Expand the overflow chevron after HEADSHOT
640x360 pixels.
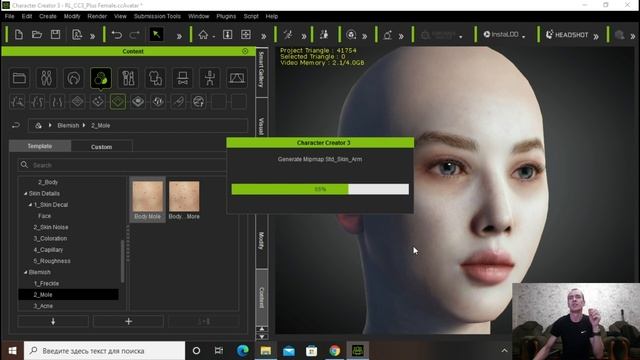pos(596,36)
